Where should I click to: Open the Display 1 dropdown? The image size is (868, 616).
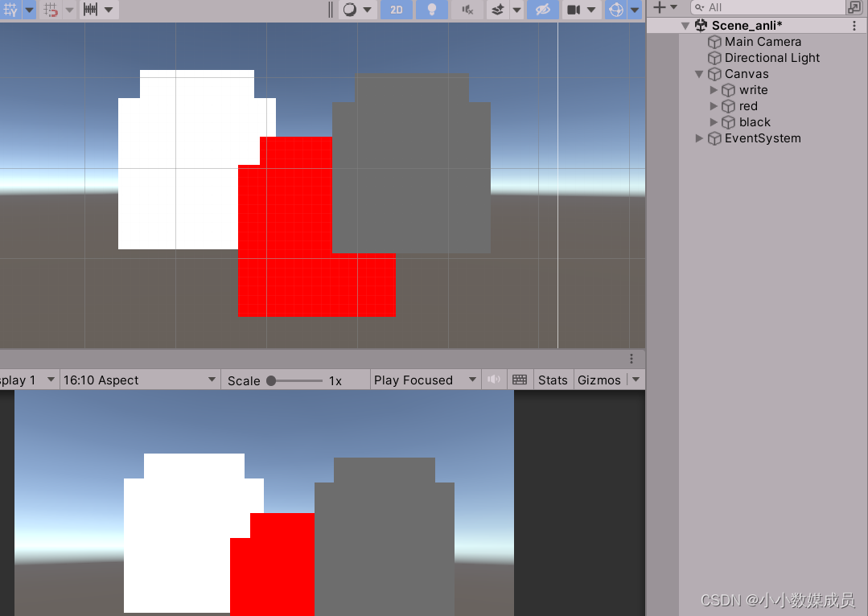[27, 380]
